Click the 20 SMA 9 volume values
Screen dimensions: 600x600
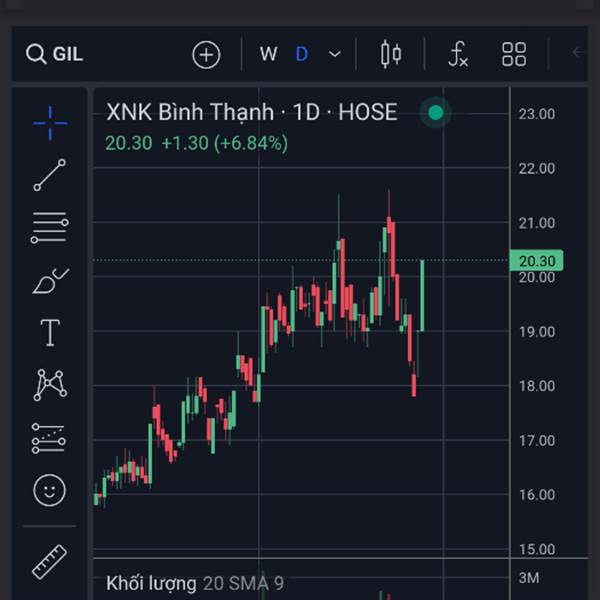click(x=243, y=584)
